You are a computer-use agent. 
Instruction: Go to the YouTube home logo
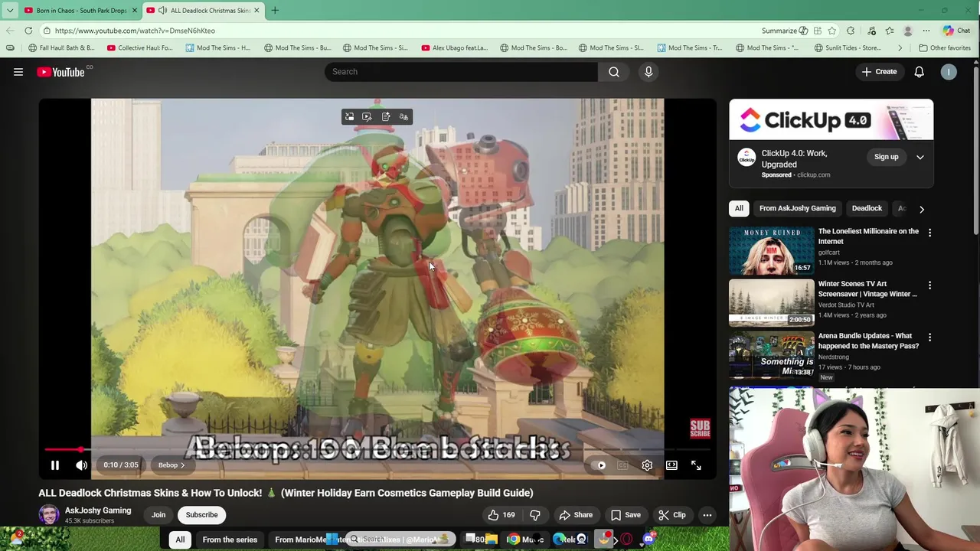click(x=61, y=72)
